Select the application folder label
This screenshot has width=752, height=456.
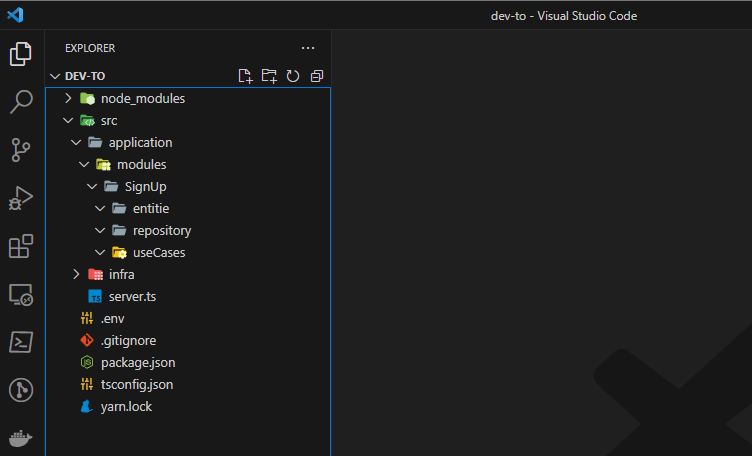tap(141, 143)
